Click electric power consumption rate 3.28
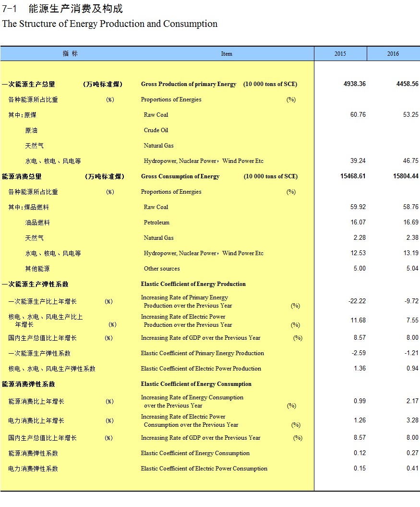The width and height of the screenshot is (420, 507). [412, 420]
